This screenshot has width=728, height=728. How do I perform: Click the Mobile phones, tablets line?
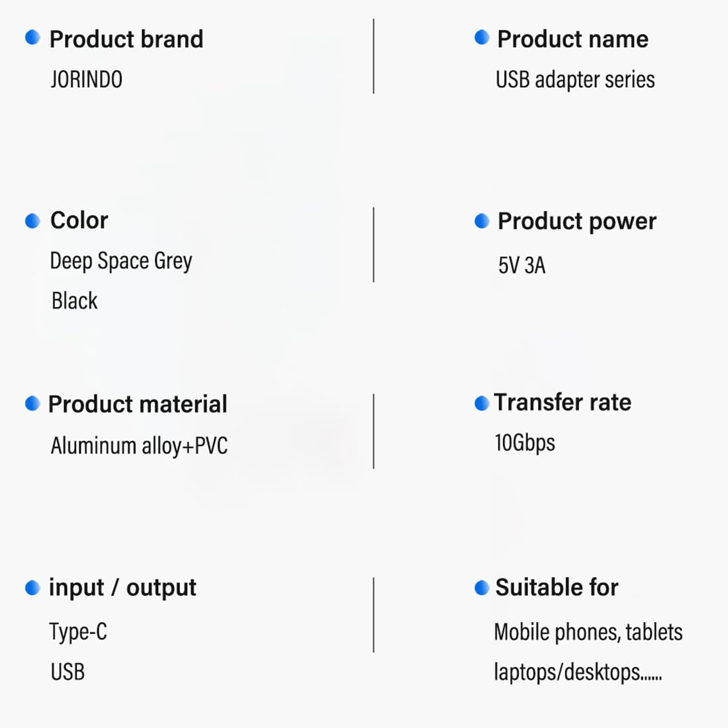click(588, 632)
